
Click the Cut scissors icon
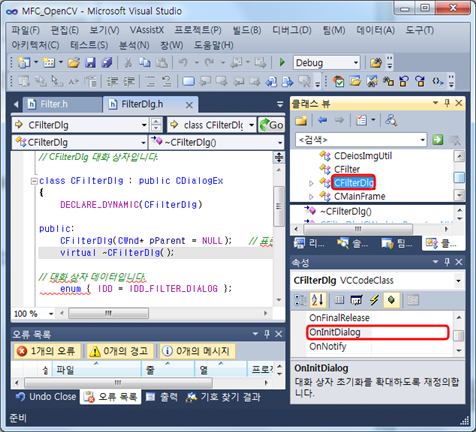point(128,63)
